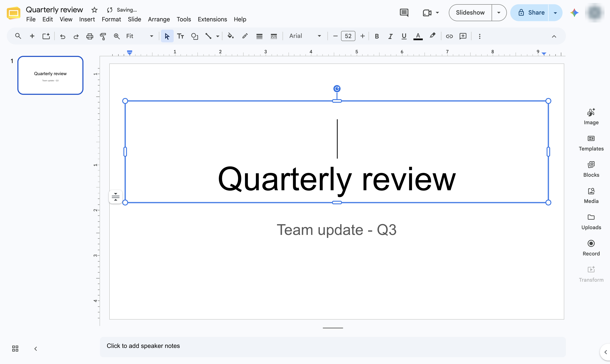Click the paint format roller icon
Screen dimensions: 610x364
point(103,36)
